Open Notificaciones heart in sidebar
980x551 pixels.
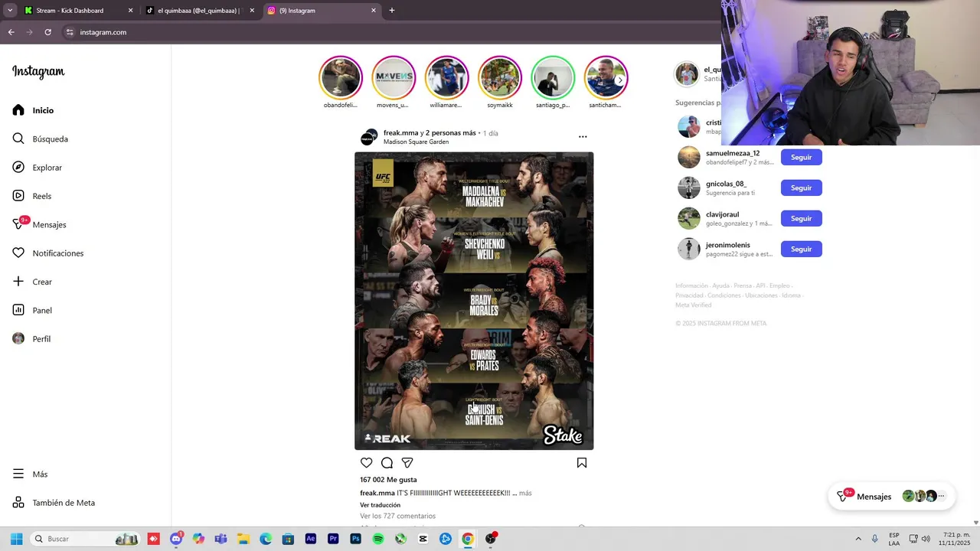pos(18,253)
